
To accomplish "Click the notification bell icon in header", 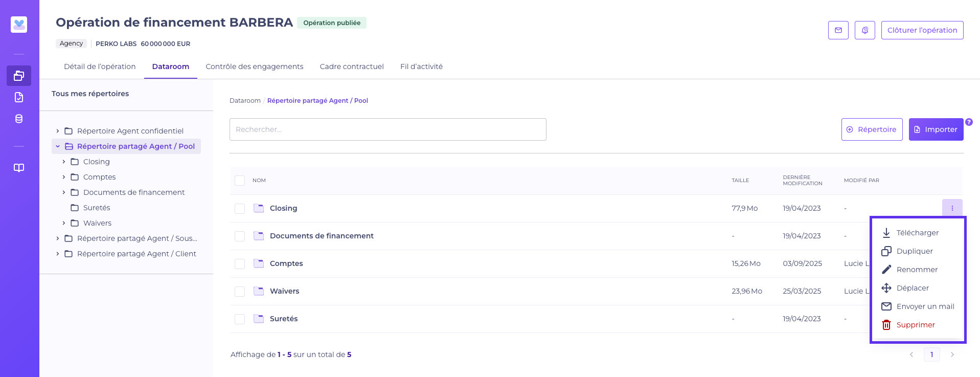I will pyautogui.click(x=864, y=30).
